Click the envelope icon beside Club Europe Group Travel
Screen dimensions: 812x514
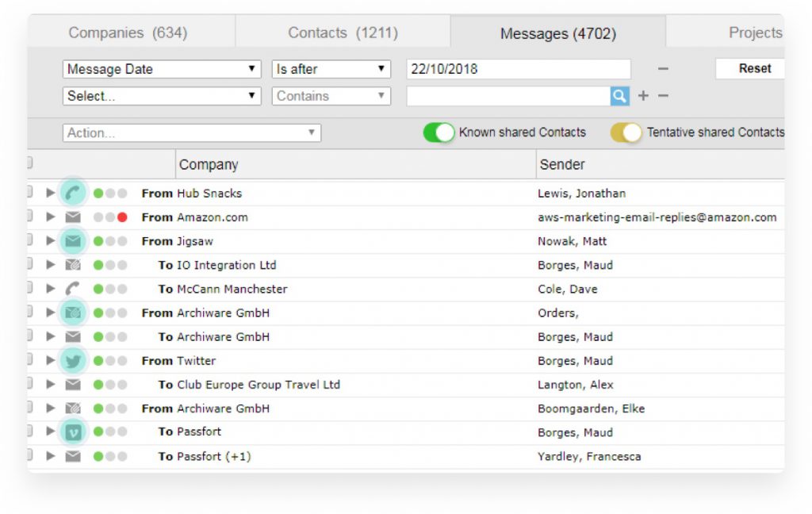point(73,385)
